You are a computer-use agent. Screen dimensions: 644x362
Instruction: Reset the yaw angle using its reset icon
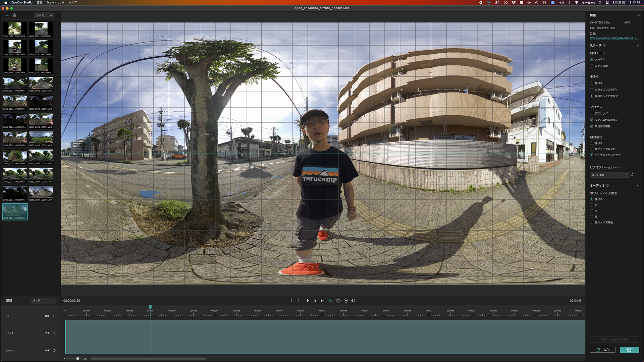54,316
